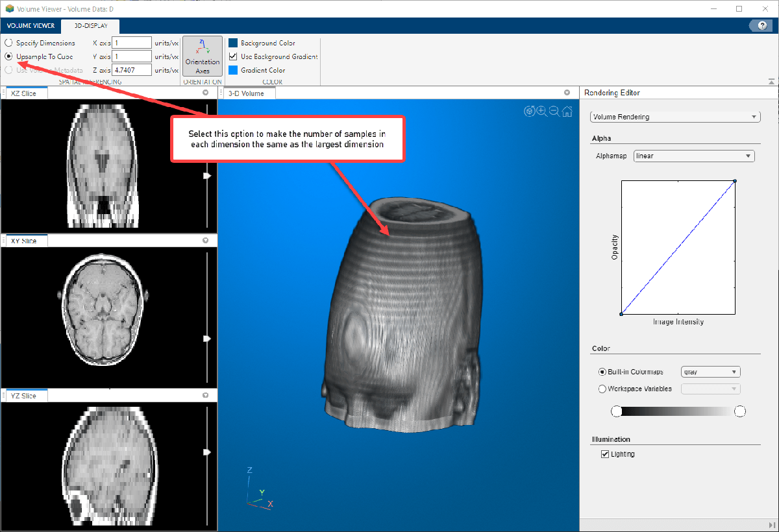This screenshot has width=779, height=532.
Task: Select Built-in Colormaps radio button
Action: (x=602, y=372)
